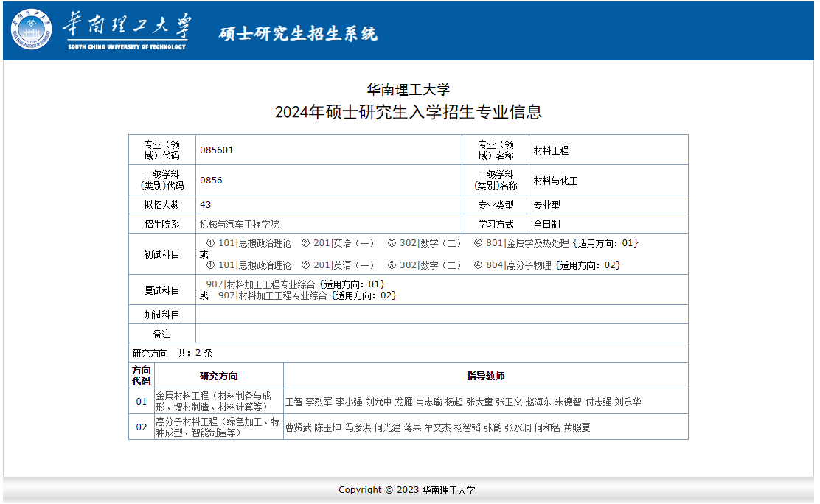The image size is (820, 504).
Task: Click the 研究方向 column header
Action: (218, 376)
